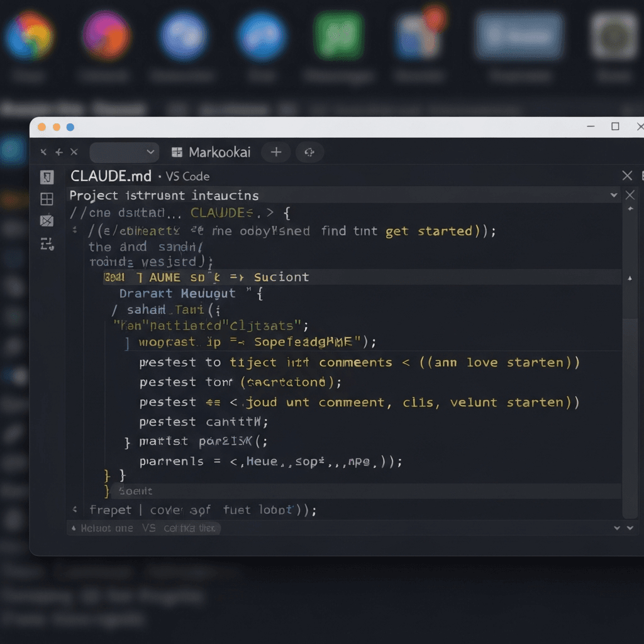Click the envelope-style icon in the sidebar
The image size is (644, 644).
click(47, 221)
